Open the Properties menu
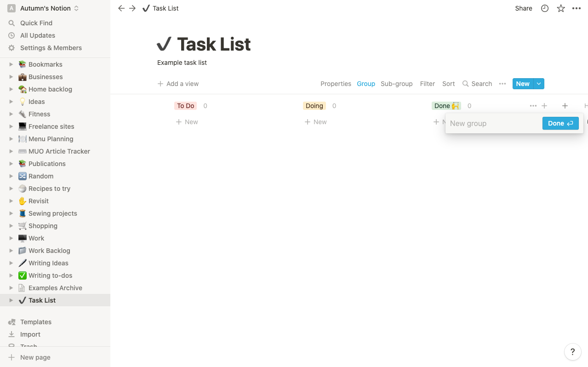 coord(336,84)
